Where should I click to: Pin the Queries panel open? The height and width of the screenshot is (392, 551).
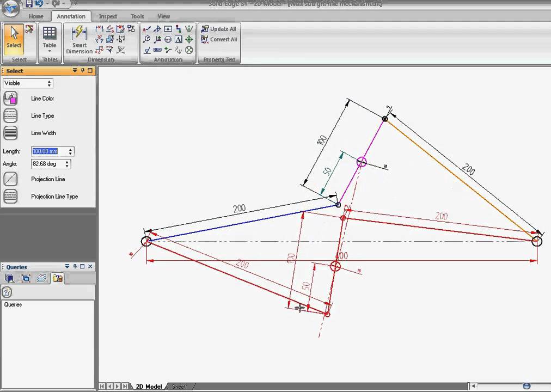[75, 267]
